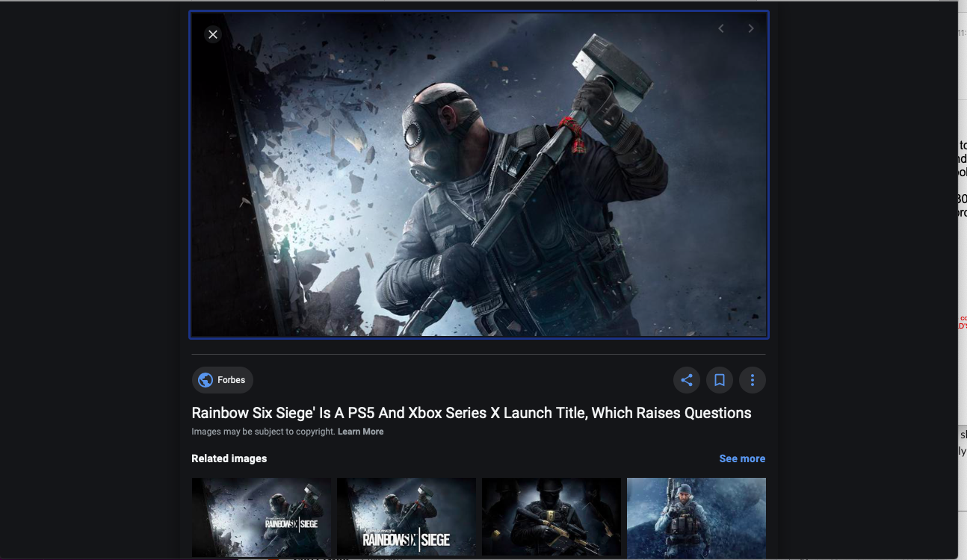
Task: Open the three-dot more options menu
Action: (753, 380)
